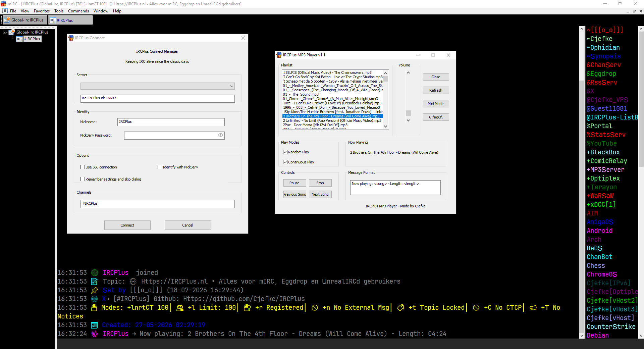Click the globe icon before Github line

[x=95, y=299]
